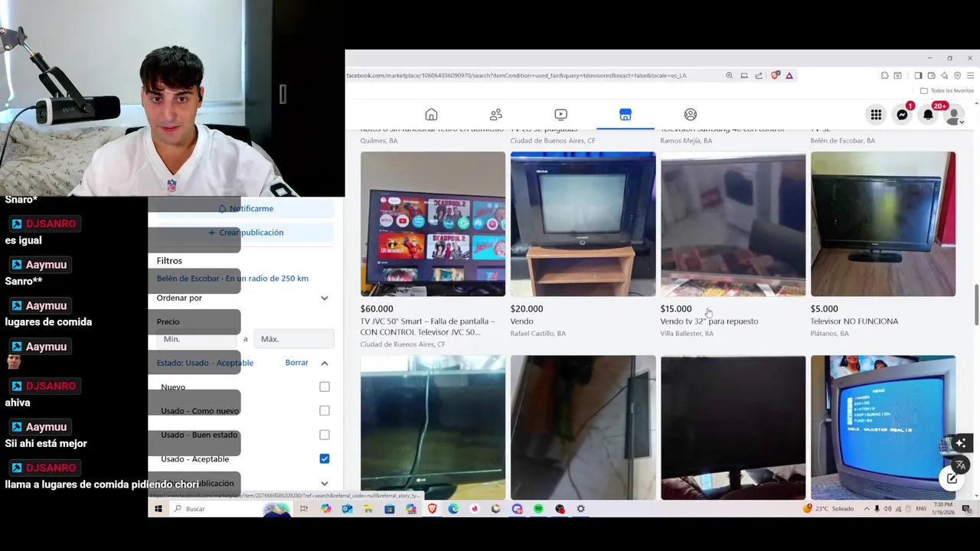Screen dimensions: 980x551
Task: Open Todos los favoritos bookmarks folder
Action: tap(947, 91)
